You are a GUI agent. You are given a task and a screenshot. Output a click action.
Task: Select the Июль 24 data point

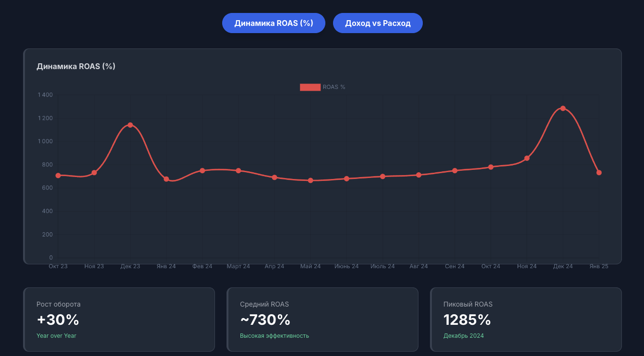pyautogui.click(x=382, y=177)
